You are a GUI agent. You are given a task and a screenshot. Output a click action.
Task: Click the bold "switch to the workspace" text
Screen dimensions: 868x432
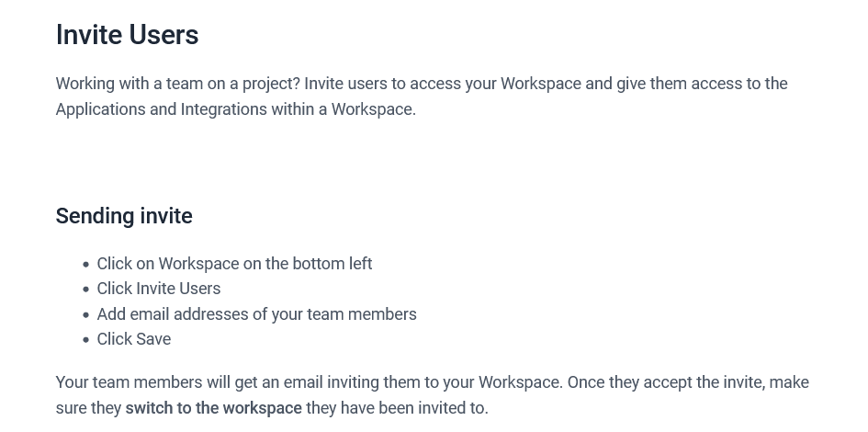pyautogui.click(x=213, y=408)
